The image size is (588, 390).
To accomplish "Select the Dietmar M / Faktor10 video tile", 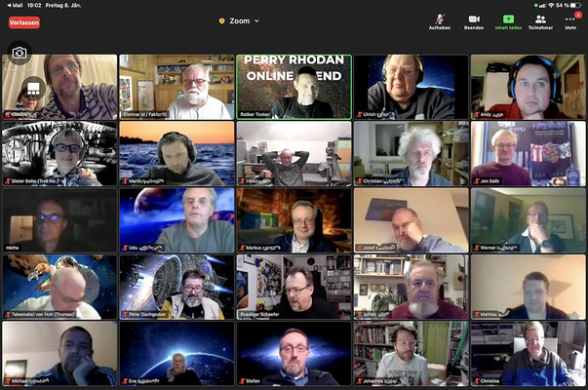I will pyautogui.click(x=176, y=87).
